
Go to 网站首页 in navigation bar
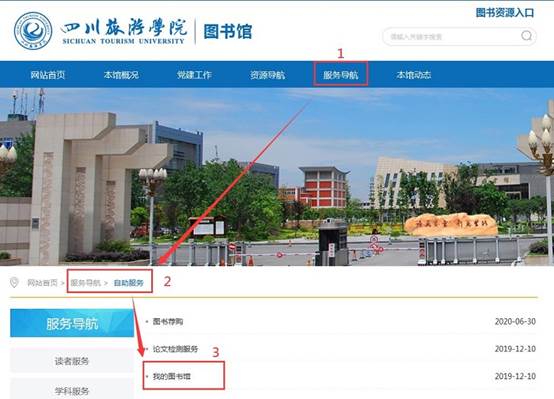48,75
